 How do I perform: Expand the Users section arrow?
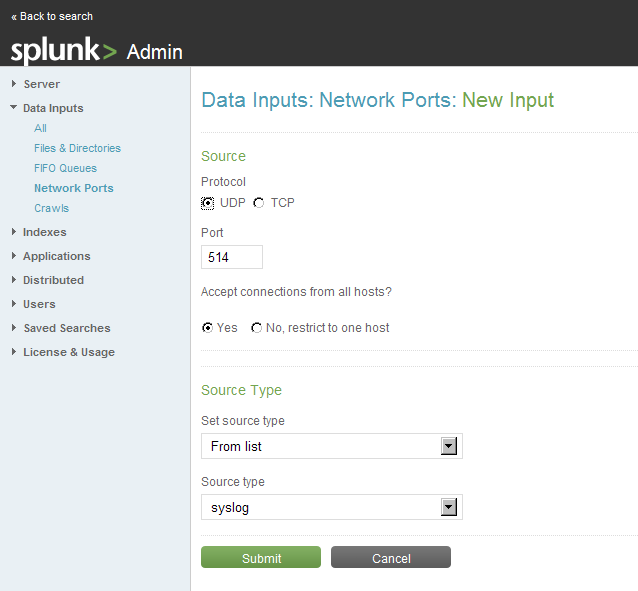pyautogui.click(x=14, y=304)
